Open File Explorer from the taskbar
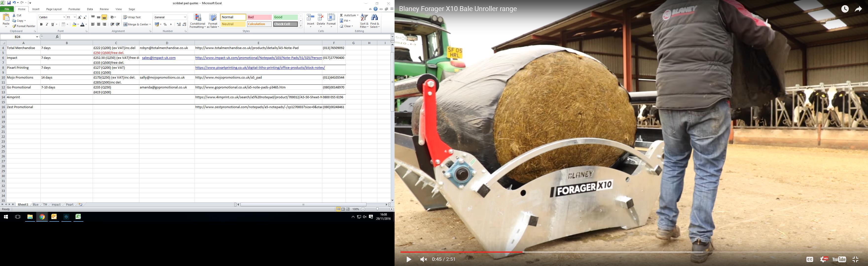Screen dimensions: 868x266 tap(30, 217)
